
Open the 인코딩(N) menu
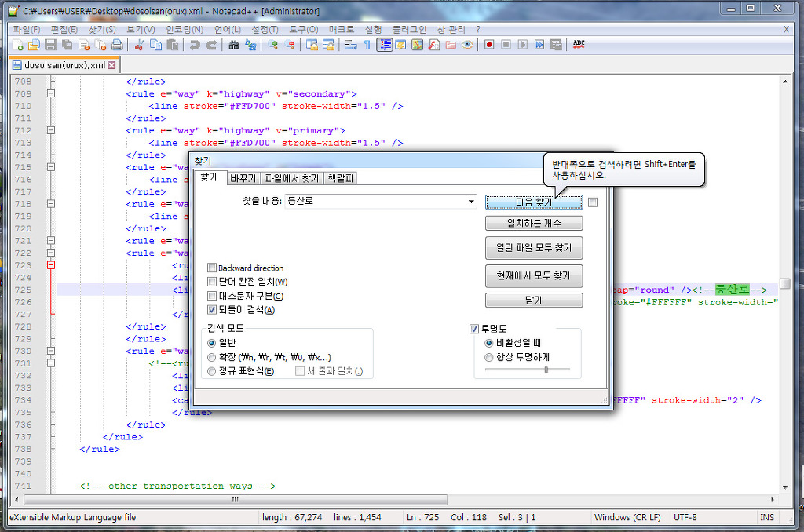(x=185, y=29)
